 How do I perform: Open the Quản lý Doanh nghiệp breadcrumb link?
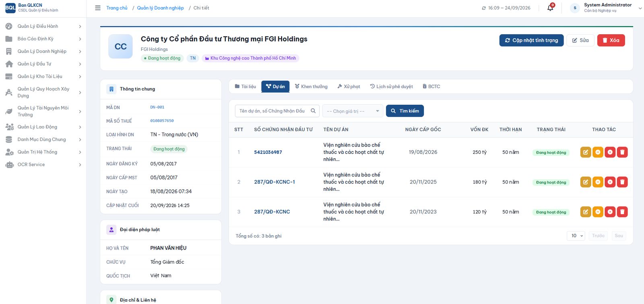pos(160,8)
